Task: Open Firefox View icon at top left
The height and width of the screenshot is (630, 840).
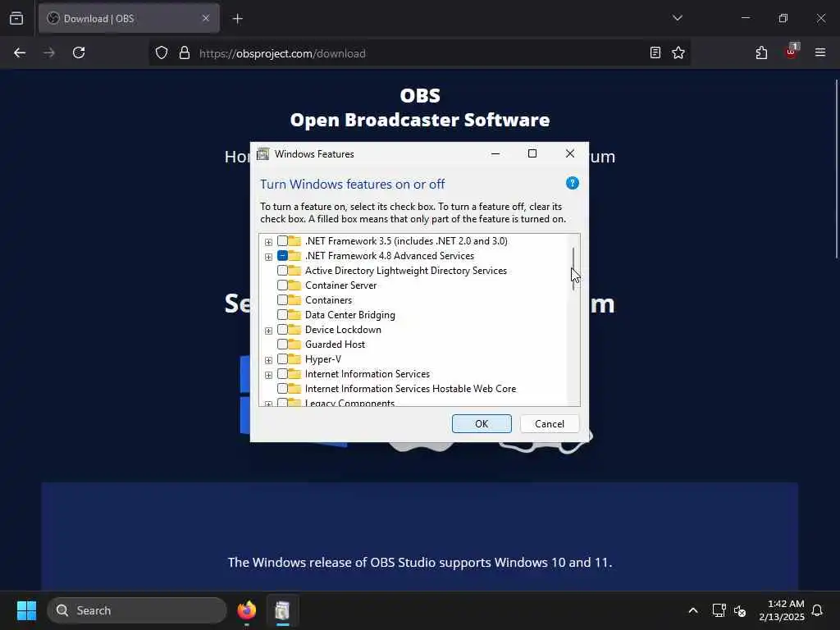Action: (16, 18)
